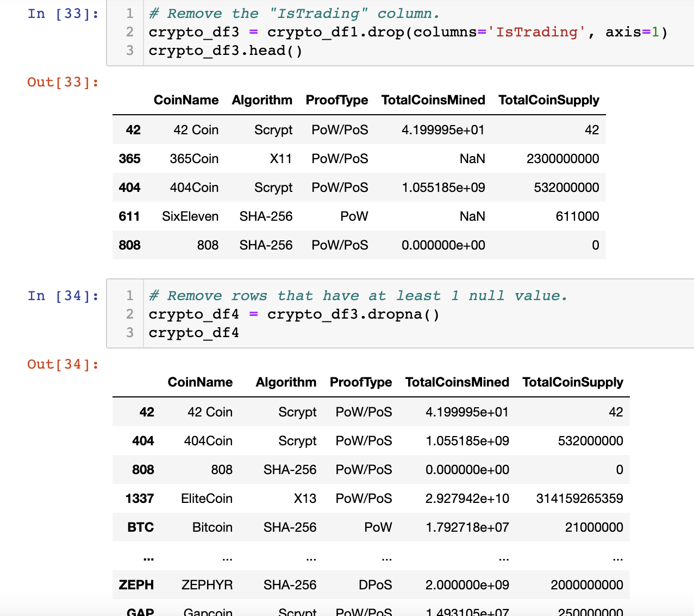The image size is (694, 616).
Task: Click TotalCoinSupply header in first output table
Action: click(549, 100)
